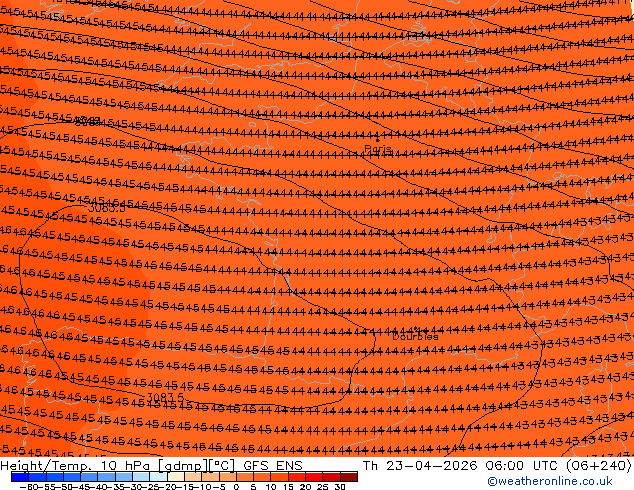The width and height of the screenshot is (634, 490).
Task: Click the GFS ENS model label
Action: pos(273,465)
